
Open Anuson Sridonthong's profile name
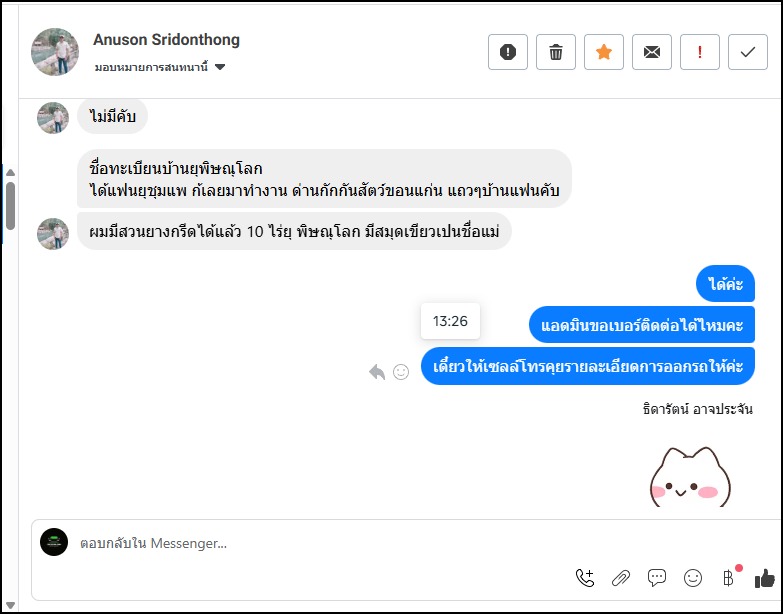pos(166,41)
